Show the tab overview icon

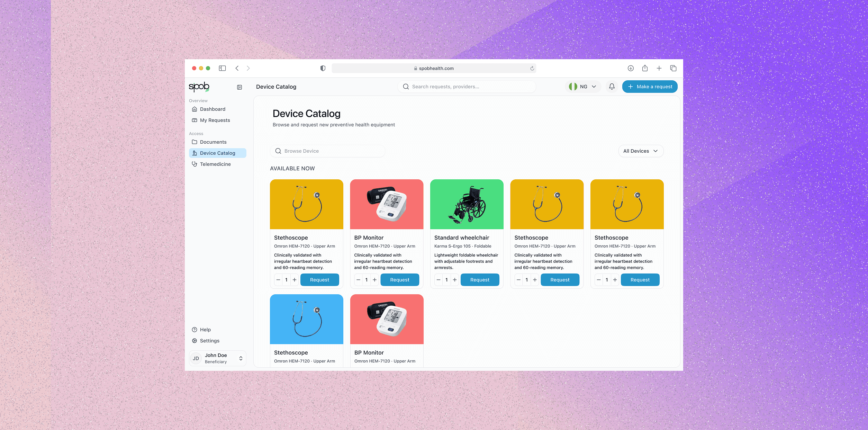point(673,68)
